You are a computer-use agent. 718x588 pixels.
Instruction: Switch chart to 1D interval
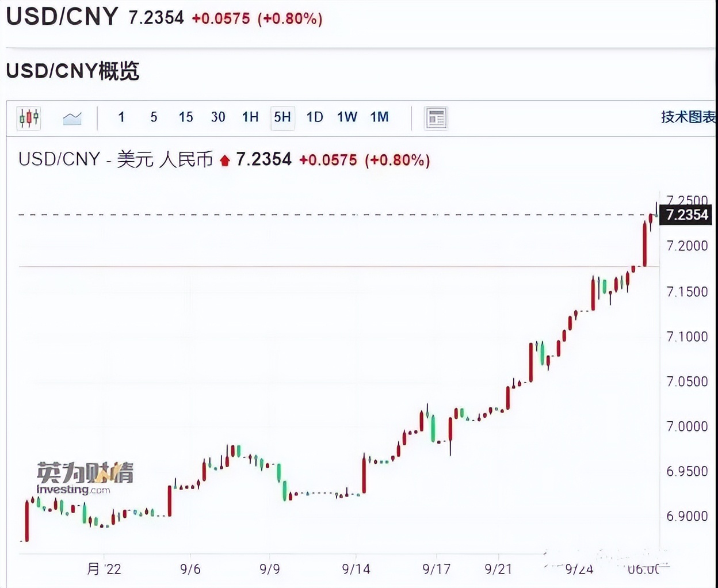(315, 117)
